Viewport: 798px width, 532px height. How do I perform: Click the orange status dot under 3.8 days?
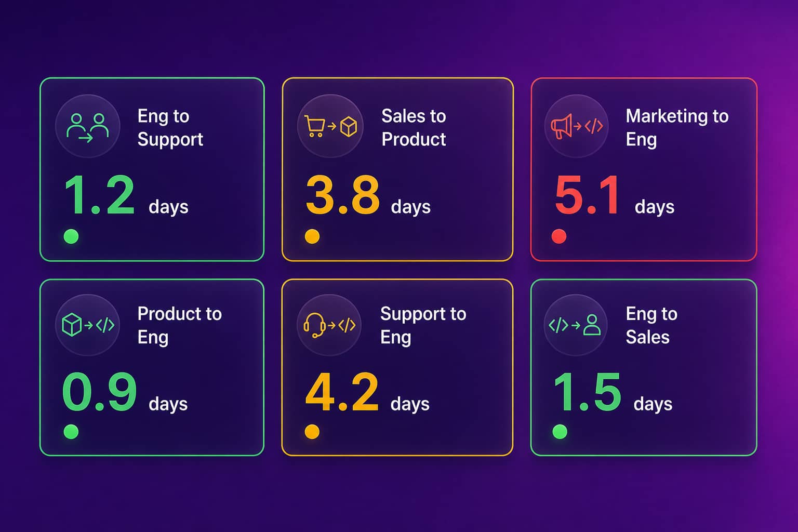[x=312, y=236]
